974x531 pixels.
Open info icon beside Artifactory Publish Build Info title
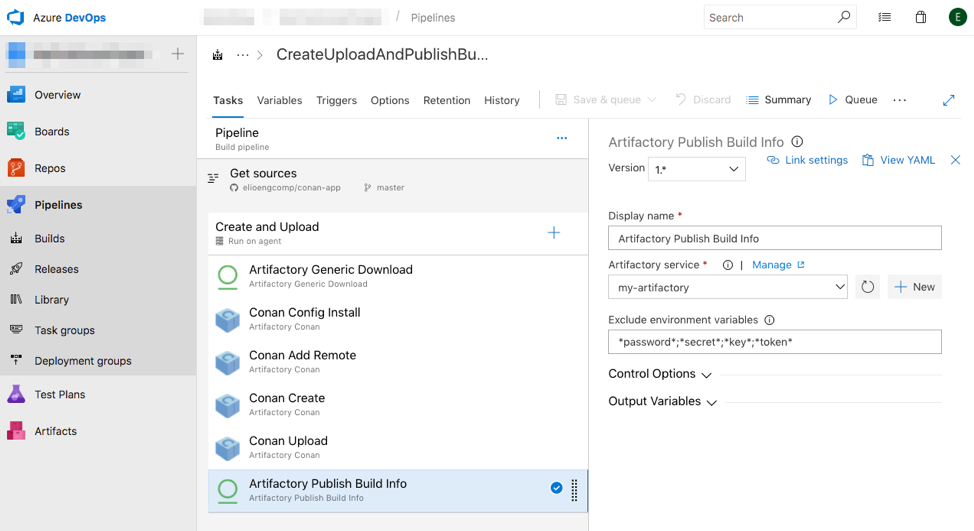(797, 142)
